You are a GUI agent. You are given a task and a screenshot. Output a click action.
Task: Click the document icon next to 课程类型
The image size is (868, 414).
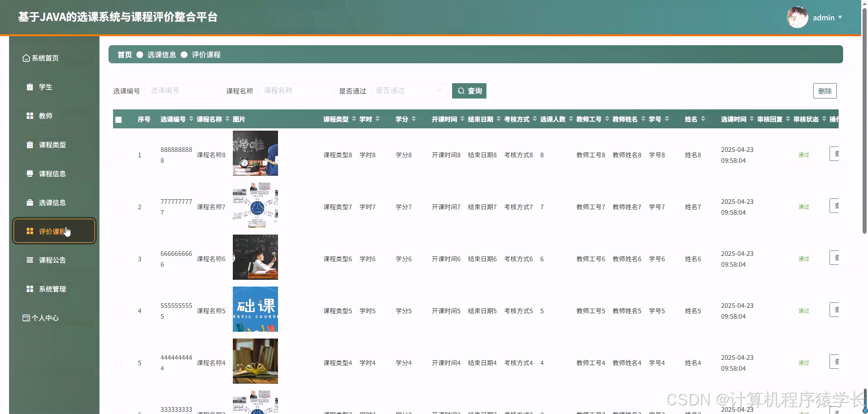(x=30, y=145)
